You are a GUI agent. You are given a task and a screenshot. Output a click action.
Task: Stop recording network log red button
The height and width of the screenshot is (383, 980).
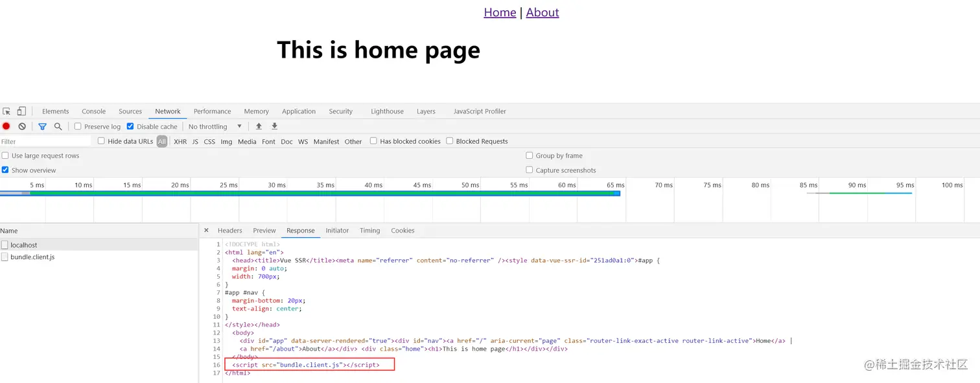pyautogui.click(x=6, y=126)
